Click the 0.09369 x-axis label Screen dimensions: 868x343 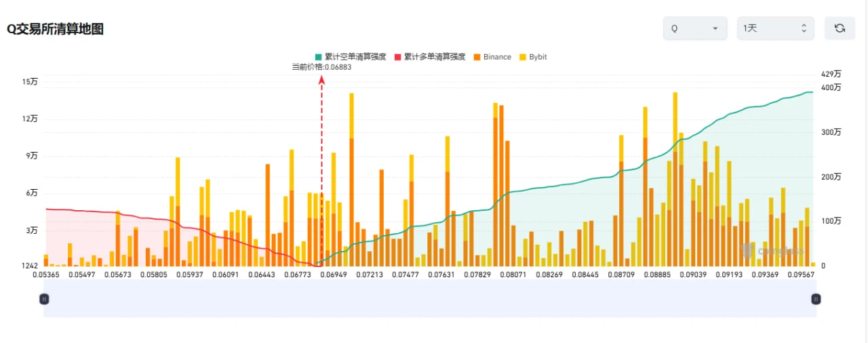766,275
